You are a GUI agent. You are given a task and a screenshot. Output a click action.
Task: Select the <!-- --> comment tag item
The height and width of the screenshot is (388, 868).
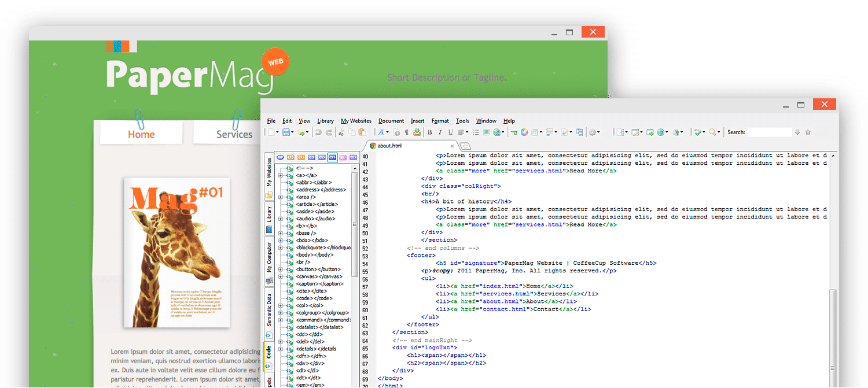click(x=304, y=168)
